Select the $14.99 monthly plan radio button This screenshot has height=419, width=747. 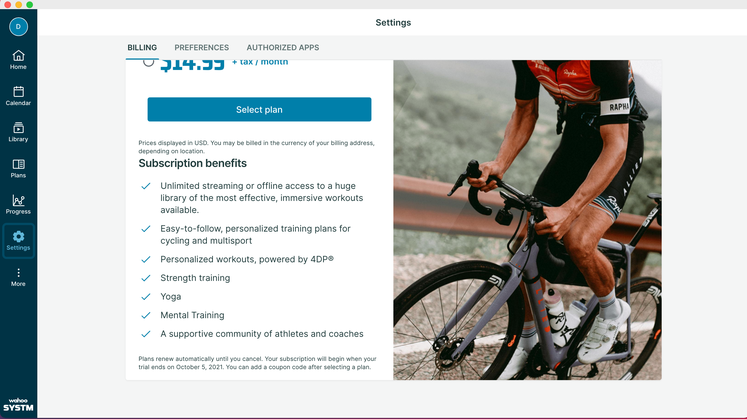tap(149, 62)
